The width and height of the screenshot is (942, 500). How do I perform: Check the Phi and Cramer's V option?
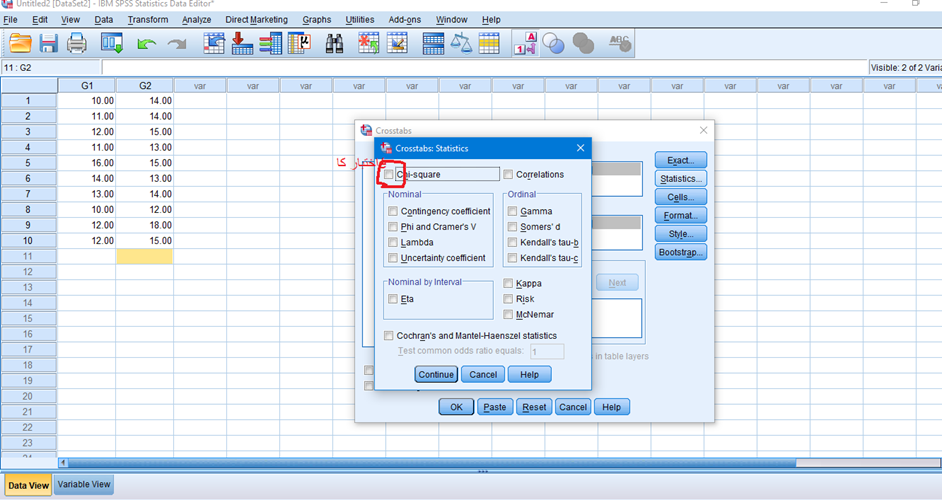tap(393, 227)
